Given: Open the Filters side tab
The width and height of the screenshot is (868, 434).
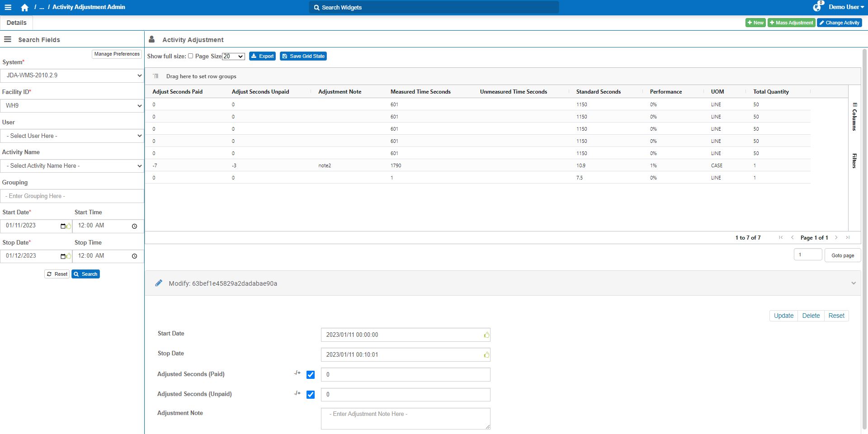Looking at the screenshot, I should click(854, 160).
